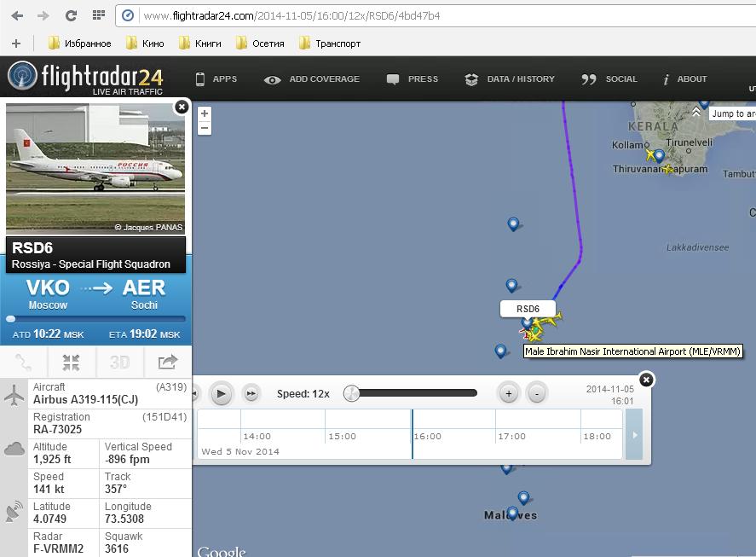756x557 pixels.
Task: Open the Книги bookmark folder
Action: tap(200, 44)
